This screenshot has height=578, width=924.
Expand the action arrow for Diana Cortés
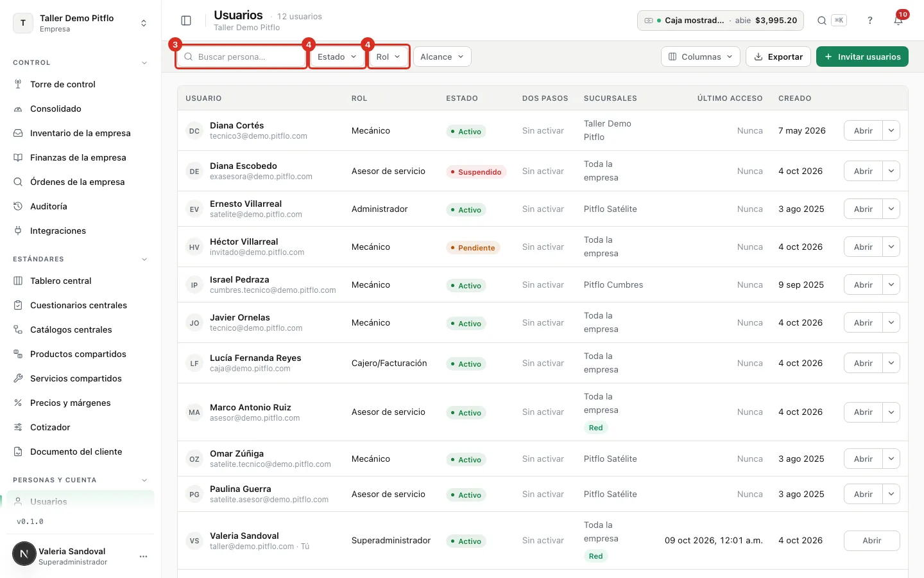tap(891, 130)
